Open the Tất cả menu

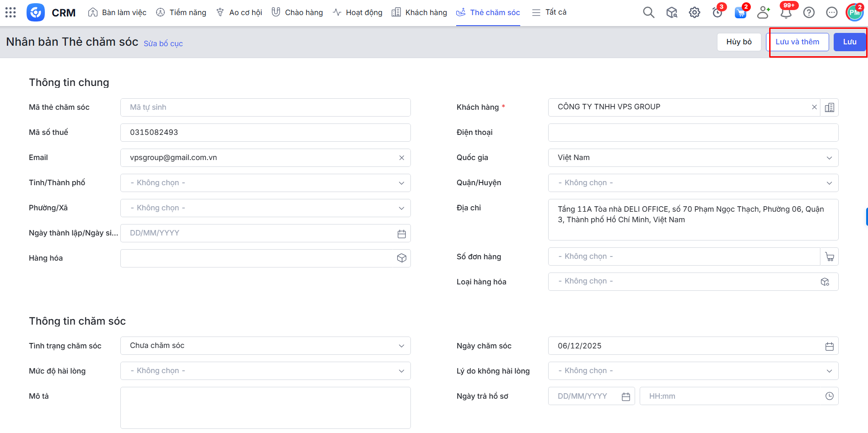(550, 12)
